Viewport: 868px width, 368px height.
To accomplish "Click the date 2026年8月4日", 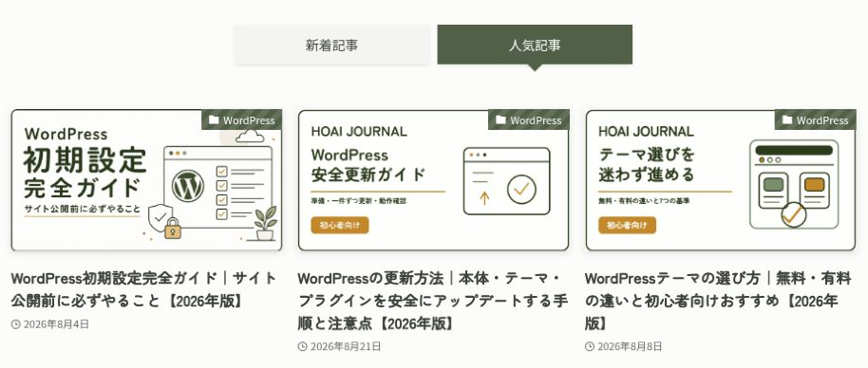I will tap(56, 324).
